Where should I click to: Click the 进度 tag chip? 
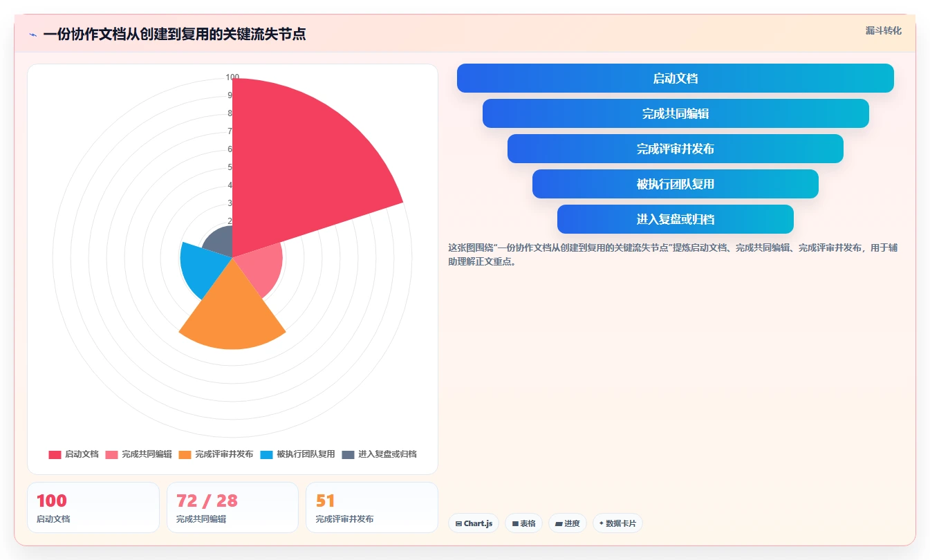(x=567, y=523)
